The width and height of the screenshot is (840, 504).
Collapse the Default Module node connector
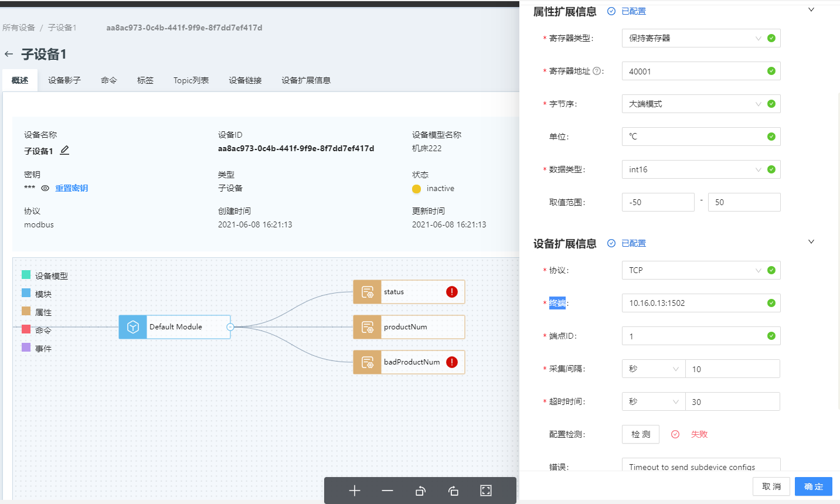[x=230, y=327]
